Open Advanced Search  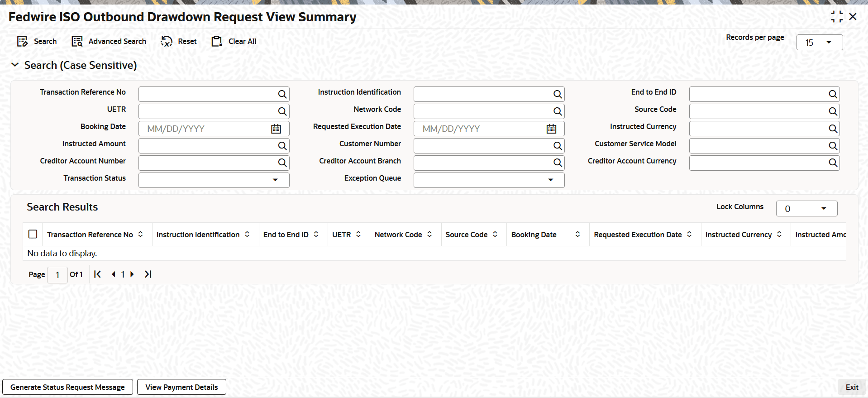109,41
